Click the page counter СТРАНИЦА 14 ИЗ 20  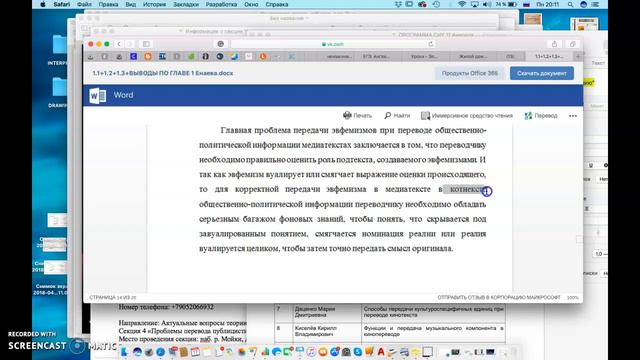pyautogui.click(x=113, y=298)
